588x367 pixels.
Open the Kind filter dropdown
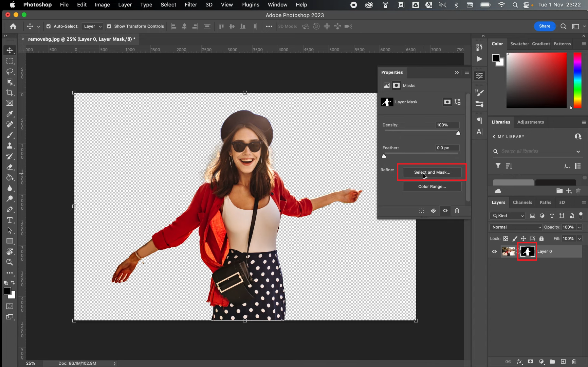point(508,216)
